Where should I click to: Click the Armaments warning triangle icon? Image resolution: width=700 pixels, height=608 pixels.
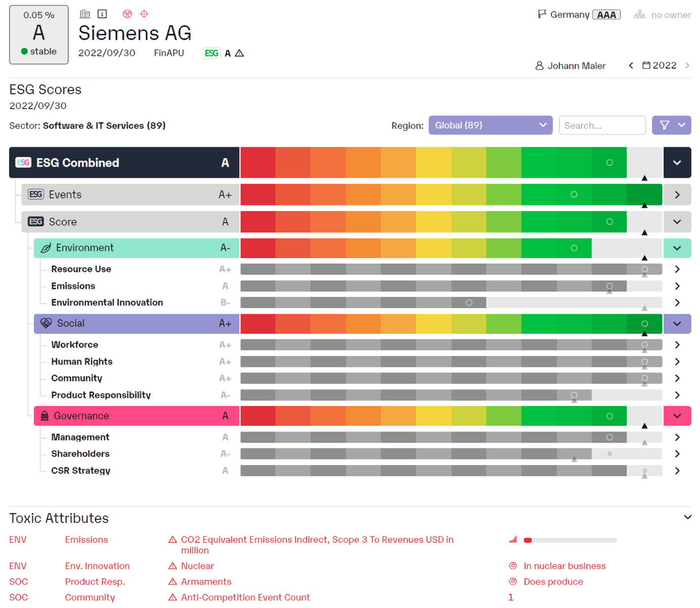(172, 582)
